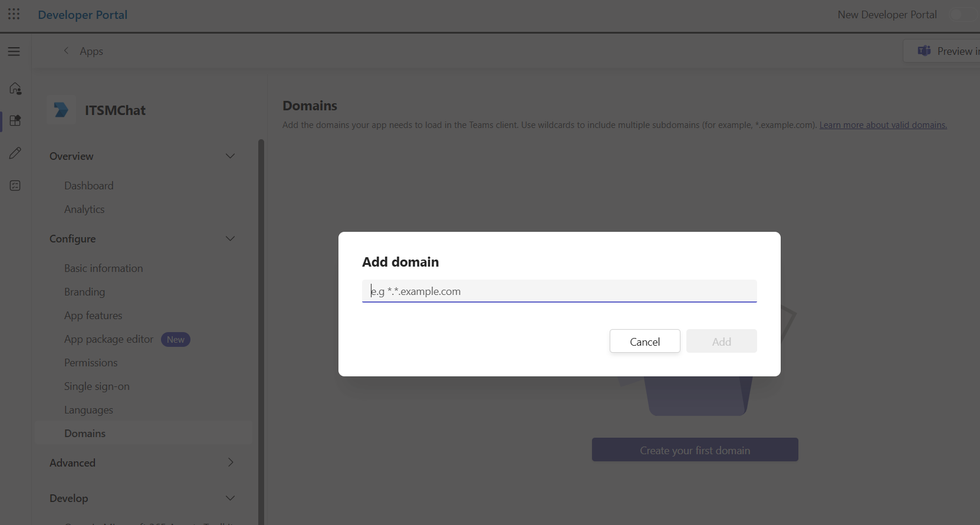The height and width of the screenshot is (525, 980).
Task: Select the Apps icon in left rail
Action: click(x=15, y=121)
